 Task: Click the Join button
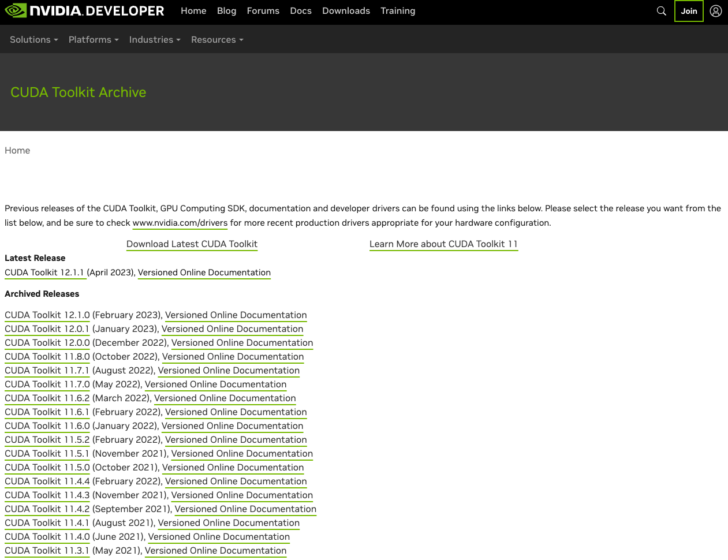(x=689, y=11)
